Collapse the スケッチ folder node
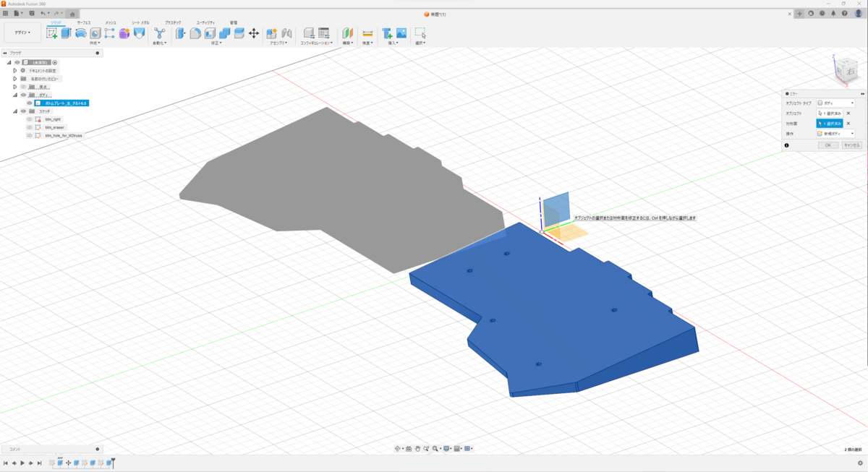This screenshot has width=868, height=472. [x=15, y=111]
